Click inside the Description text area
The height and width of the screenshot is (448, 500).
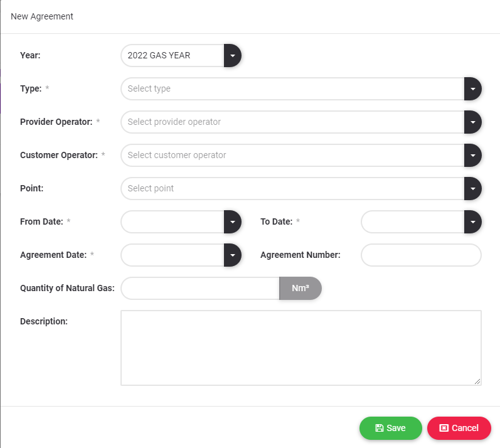pyautogui.click(x=301, y=348)
